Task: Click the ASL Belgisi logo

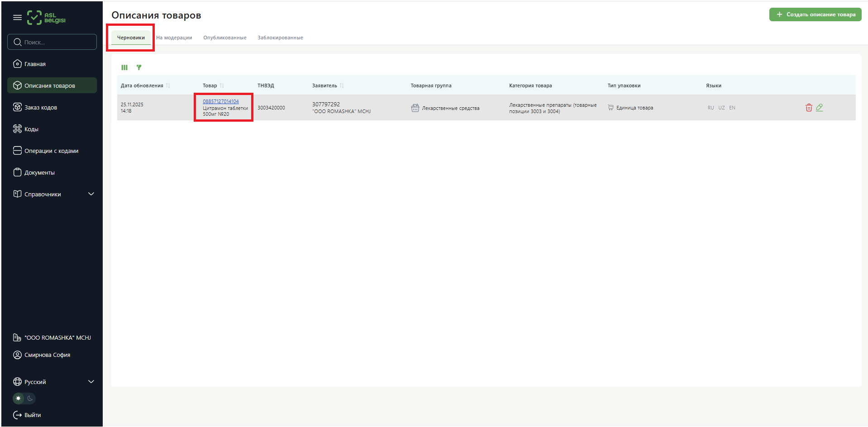Action: click(47, 18)
